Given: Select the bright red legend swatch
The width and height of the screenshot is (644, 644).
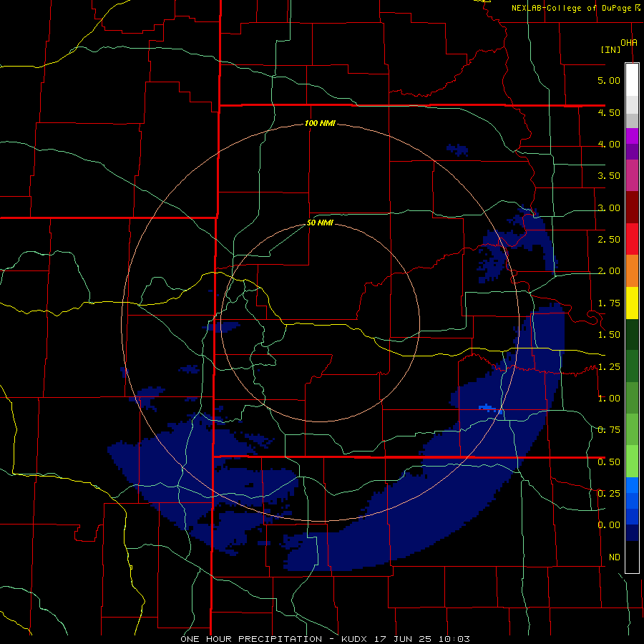Looking at the screenshot, I should click(x=632, y=240).
